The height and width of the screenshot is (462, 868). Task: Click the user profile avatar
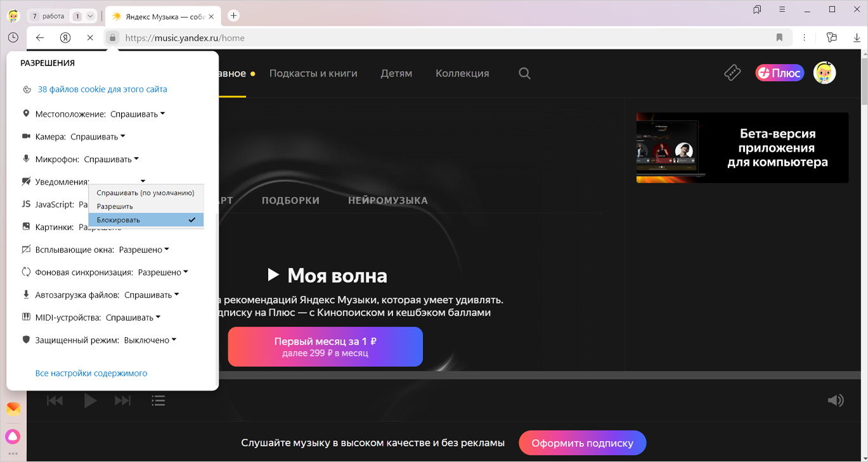(824, 73)
